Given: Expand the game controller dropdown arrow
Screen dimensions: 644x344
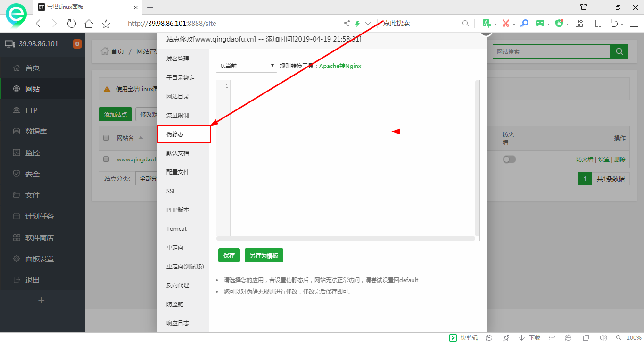Looking at the screenshot, I should pos(548,24).
